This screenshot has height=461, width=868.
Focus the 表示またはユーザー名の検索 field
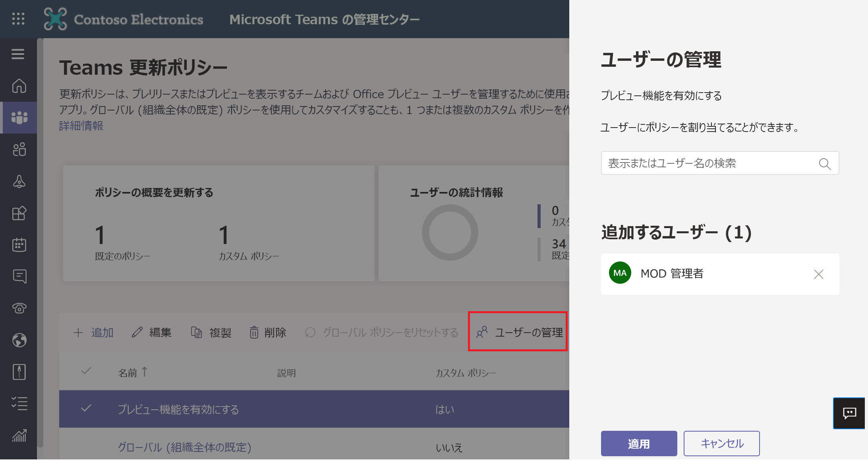(x=720, y=163)
